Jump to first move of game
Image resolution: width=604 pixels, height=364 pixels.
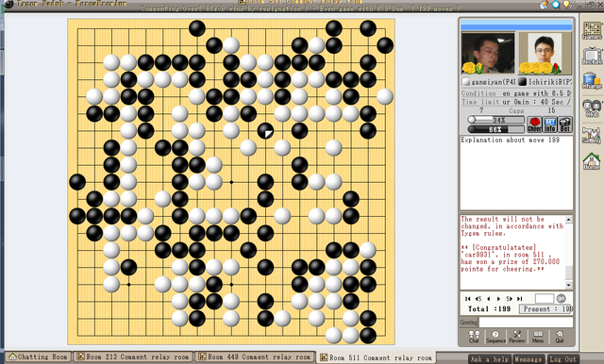(x=468, y=299)
